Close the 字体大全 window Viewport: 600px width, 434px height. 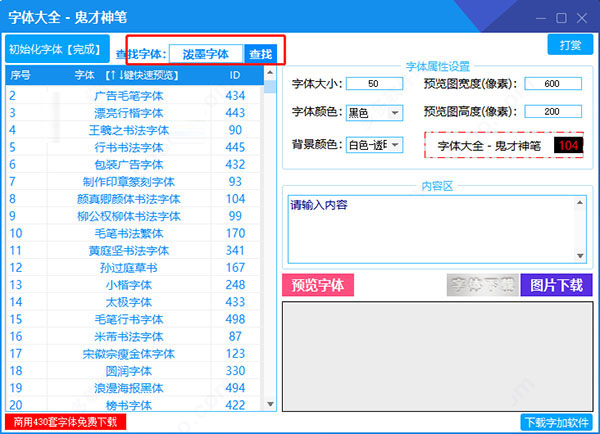[x=582, y=18]
